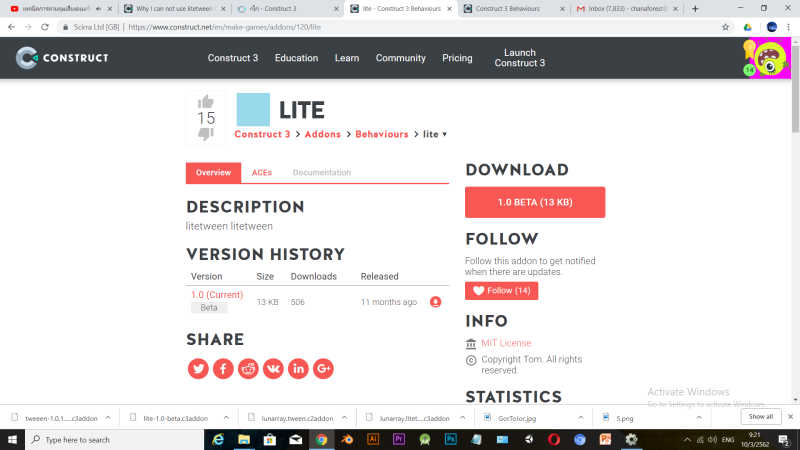
Task: Focus the browser address bar URL
Action: 224,27
